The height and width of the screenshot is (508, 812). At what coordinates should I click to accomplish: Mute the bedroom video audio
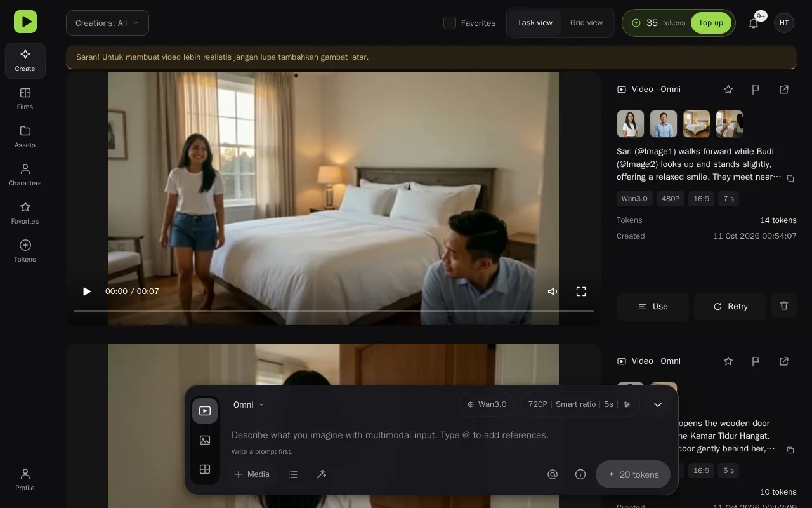click(553, 291)
